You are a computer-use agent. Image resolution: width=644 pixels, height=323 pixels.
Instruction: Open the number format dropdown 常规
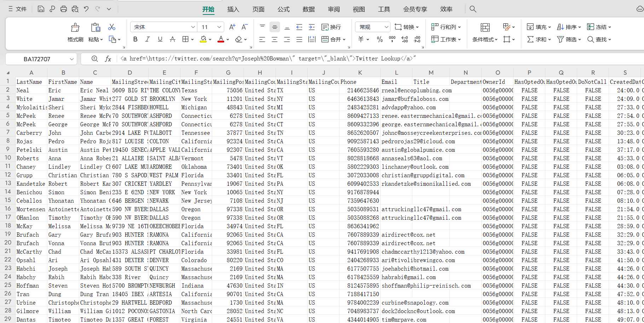(x=386, y=27)
